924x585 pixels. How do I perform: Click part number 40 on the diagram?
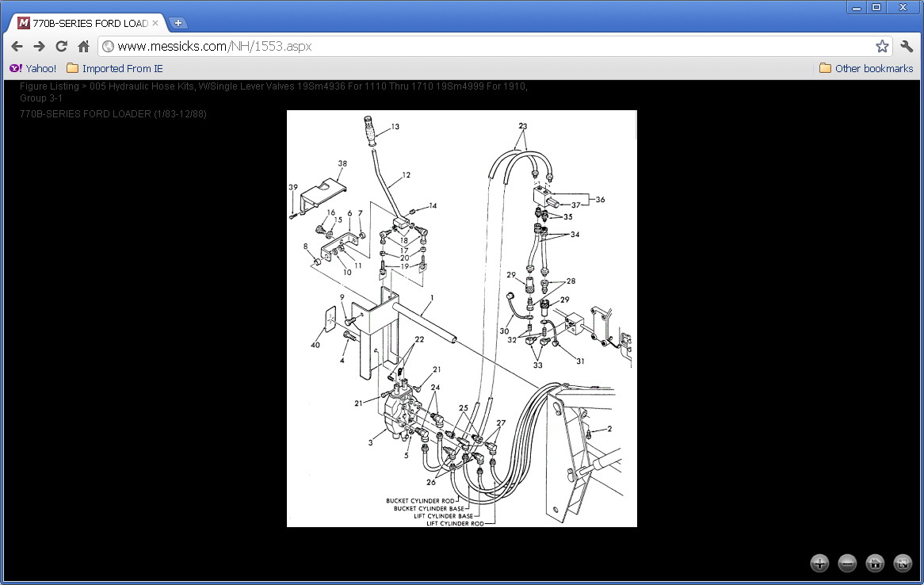tap(315, 345)
